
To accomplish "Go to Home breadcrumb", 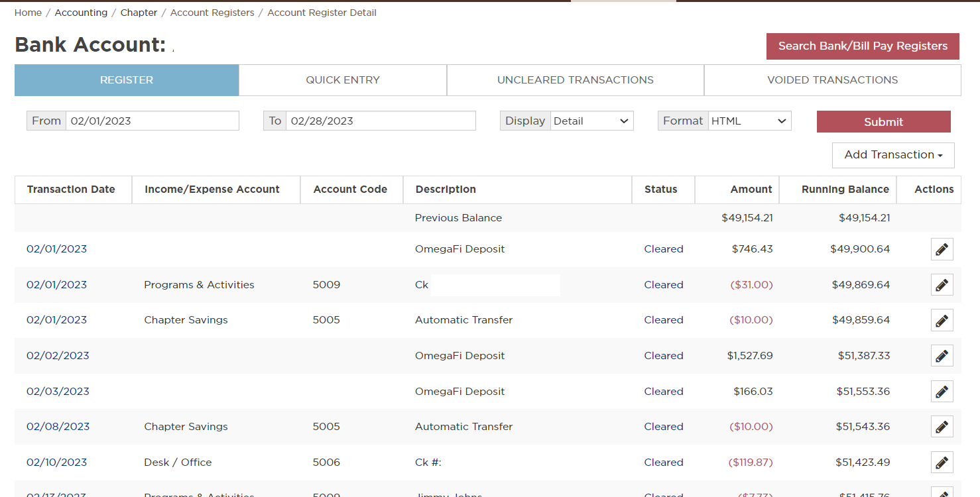I will point(28,13).
